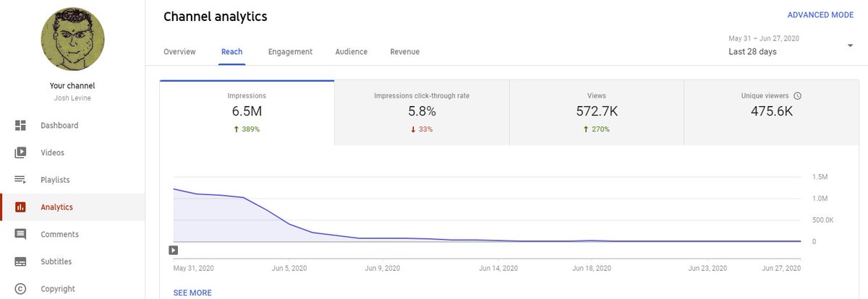This screenshot has height=299, width=868.
Task: Select the Impressions metric card
Action: pos(247,113)
